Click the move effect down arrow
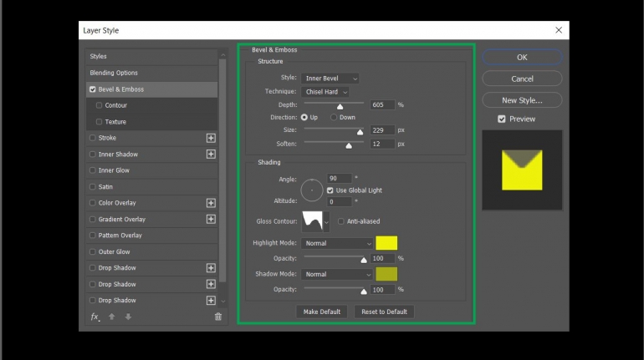Screen dimensions: 644x360 pyautogui.click(x=128, y=317)
